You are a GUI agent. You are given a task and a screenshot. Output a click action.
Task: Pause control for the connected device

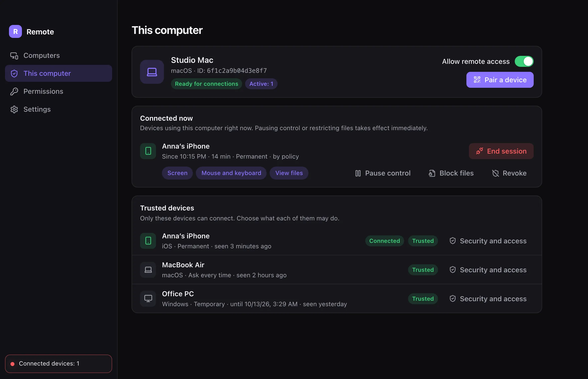point(382,173)
